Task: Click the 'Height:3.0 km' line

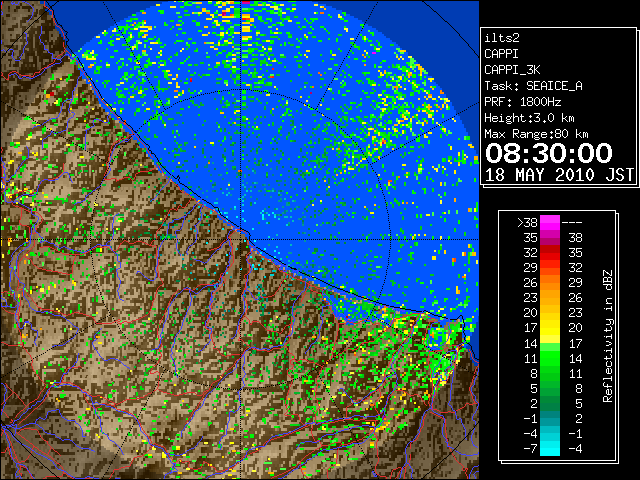Action: tap(529, 118)
